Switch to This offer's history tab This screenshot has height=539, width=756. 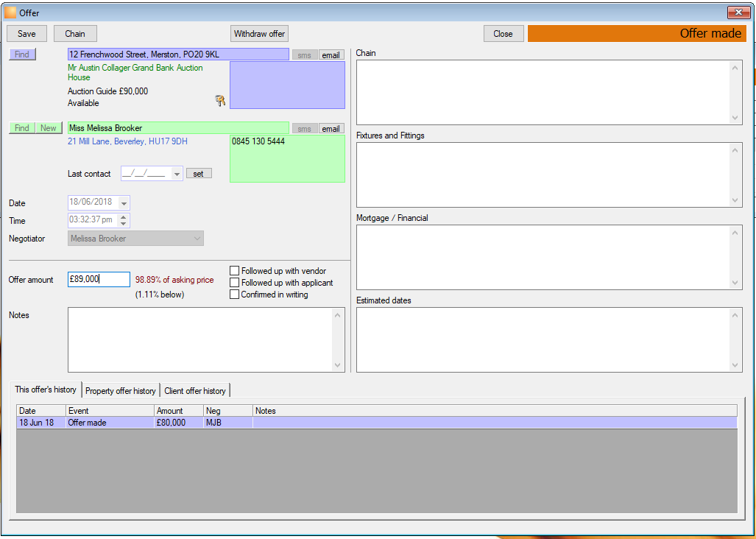point(46,390)
